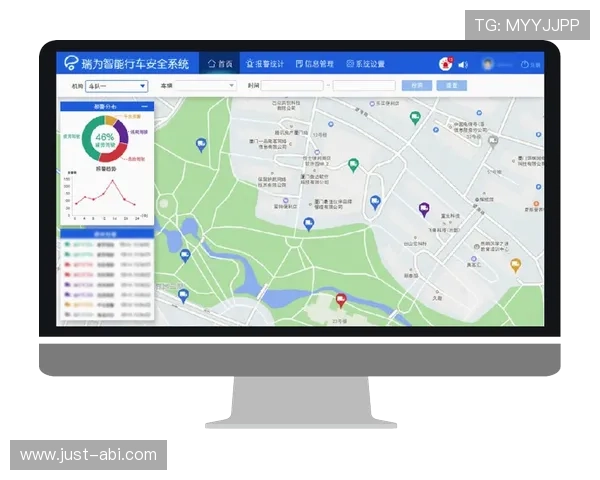
Task: Mute sound with the speaker icon
Action: [x=463, y=64]
